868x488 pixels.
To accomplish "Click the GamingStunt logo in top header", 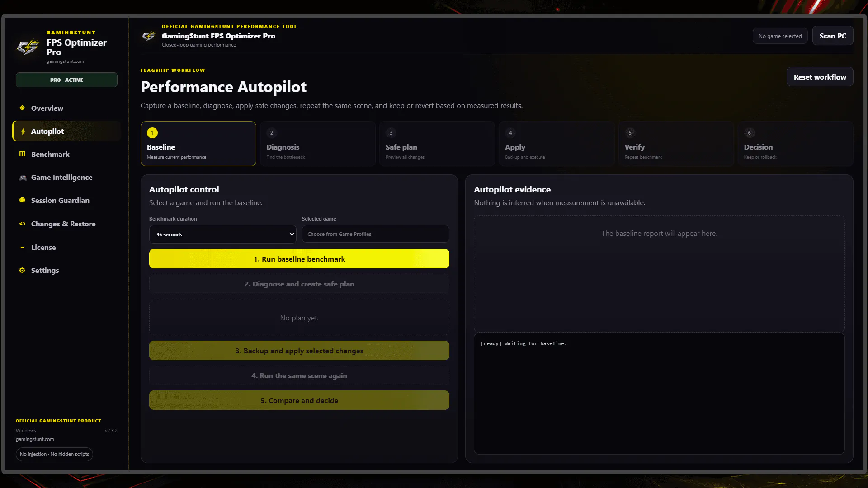I will tap(149, 36).
